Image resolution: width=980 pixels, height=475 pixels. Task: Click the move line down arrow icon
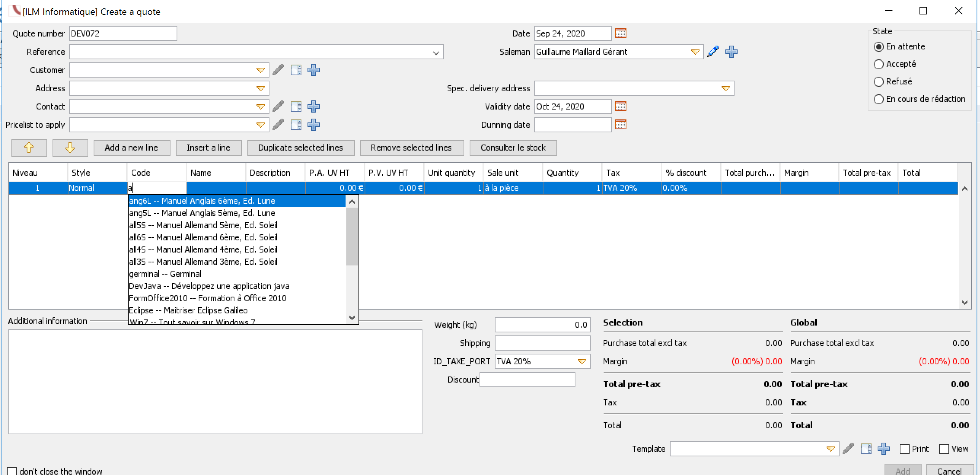tap(69, 148)
